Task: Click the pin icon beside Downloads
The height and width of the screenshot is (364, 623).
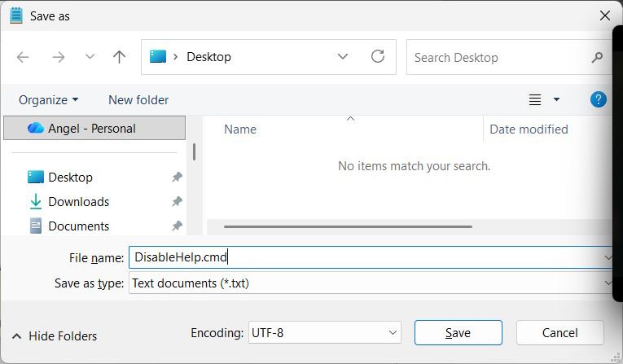Action: [x=177, y=201]
